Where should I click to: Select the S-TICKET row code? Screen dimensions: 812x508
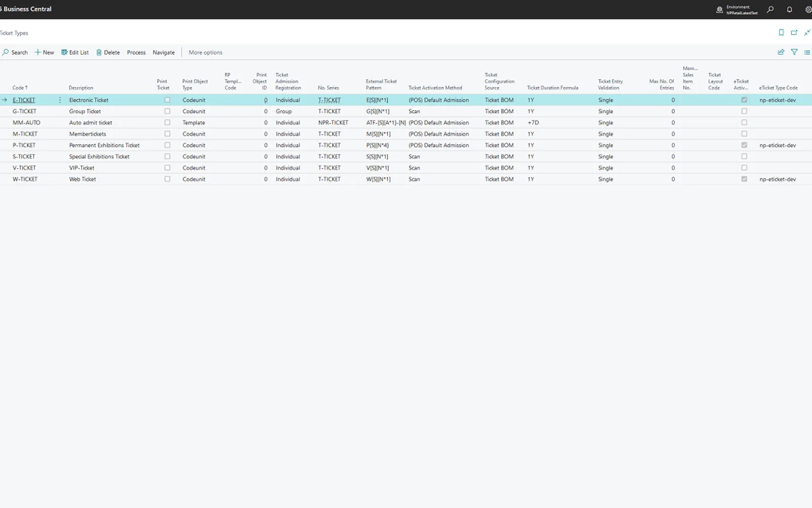tap(24, 156)
